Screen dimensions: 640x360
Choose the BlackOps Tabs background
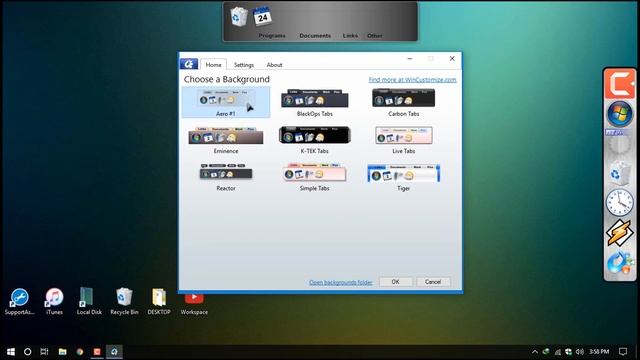[315, 102]
